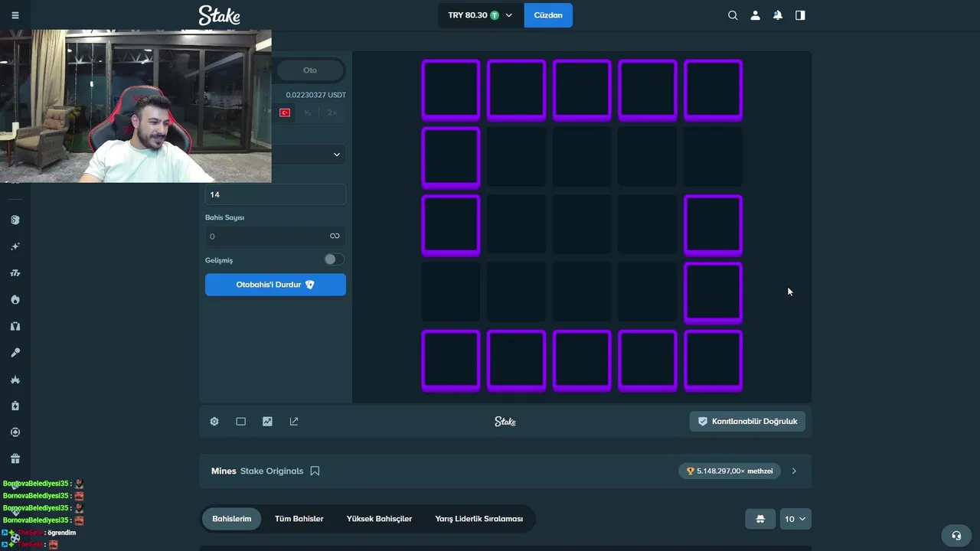Viewport: 980px width, 551px height.
Task: Click the ghost mode hat icon
Action: pyautogui.click(x=760, y=519)
